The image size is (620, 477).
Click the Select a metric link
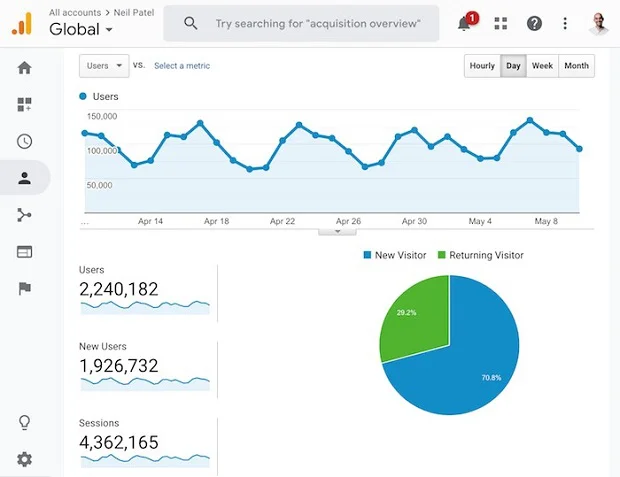click(182, 66)
